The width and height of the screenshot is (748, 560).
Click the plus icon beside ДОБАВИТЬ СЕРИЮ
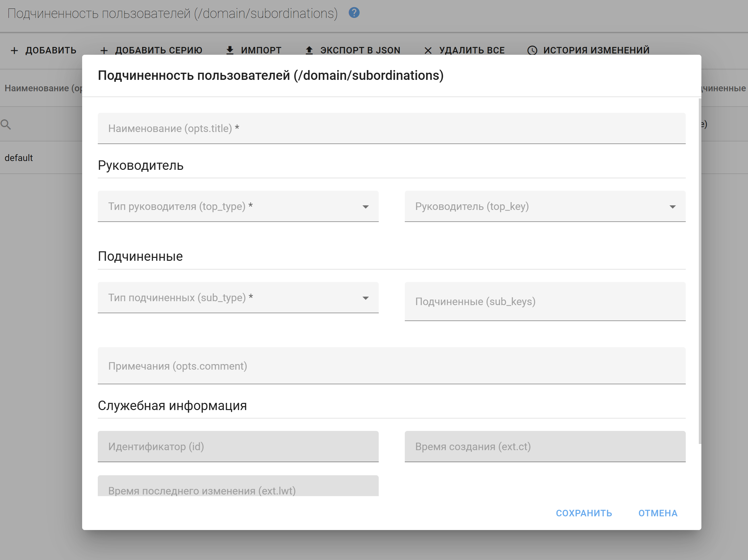tap(104, 51)
